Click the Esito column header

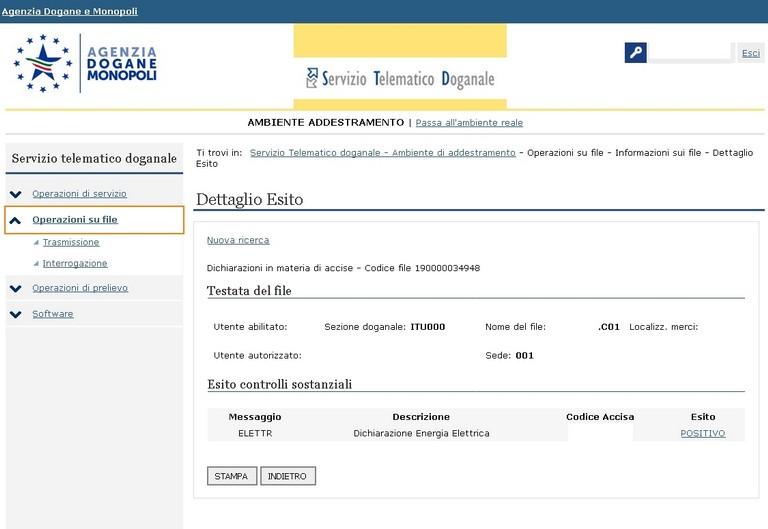703,417
